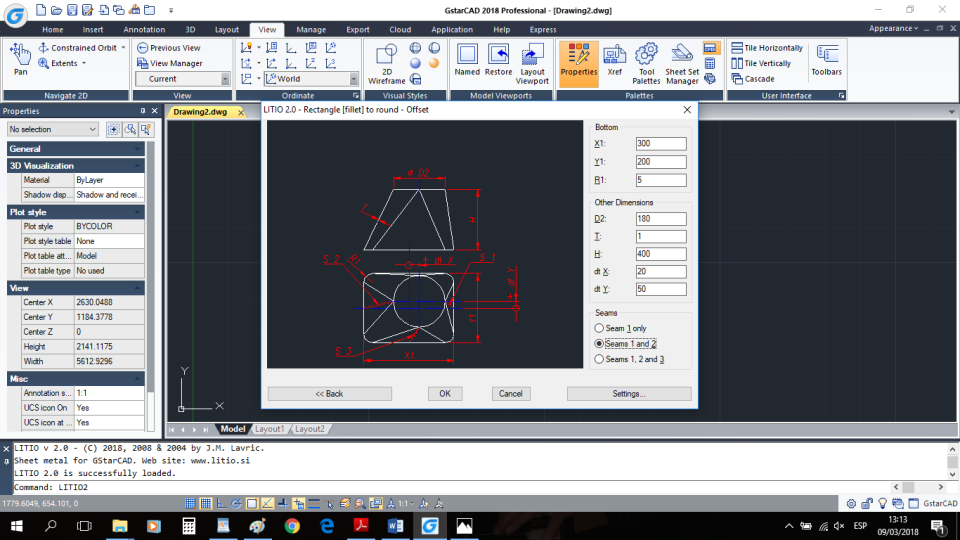This screenshot has height=540, width=960.
Task: Click the Named viewports icon
Action: pos(467,60)
